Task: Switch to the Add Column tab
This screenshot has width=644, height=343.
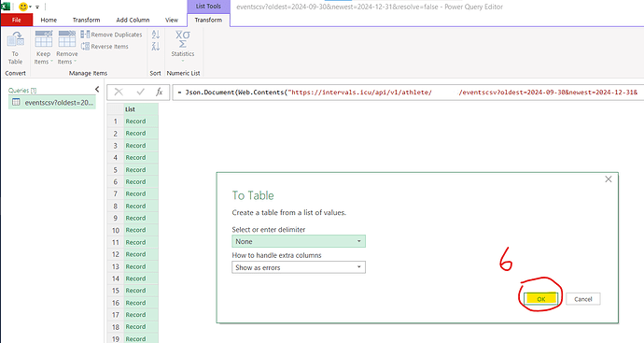Action: click(133, 20)
